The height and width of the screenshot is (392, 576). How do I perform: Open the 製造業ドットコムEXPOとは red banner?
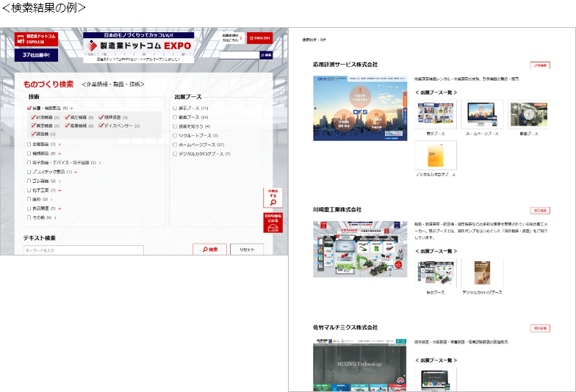click(36, 40)
